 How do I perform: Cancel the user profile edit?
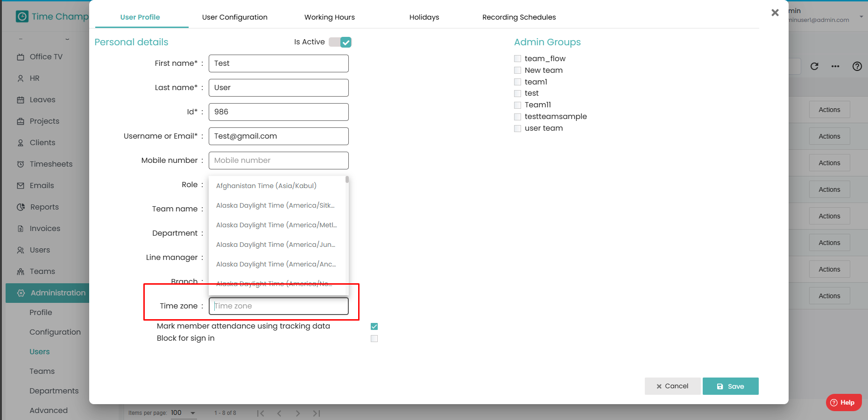pos(673,386)
